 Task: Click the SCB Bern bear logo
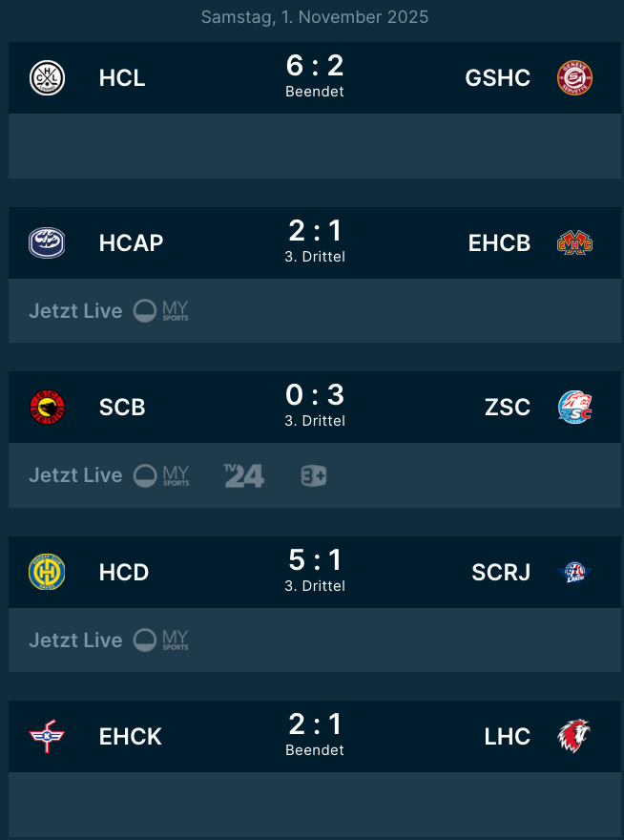[47, 407]
